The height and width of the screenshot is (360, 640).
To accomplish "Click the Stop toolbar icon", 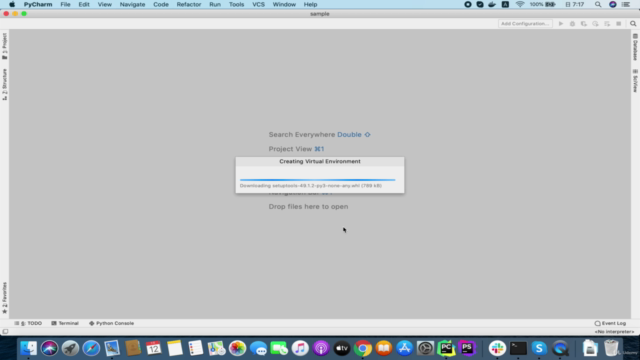I will [619, 24].
